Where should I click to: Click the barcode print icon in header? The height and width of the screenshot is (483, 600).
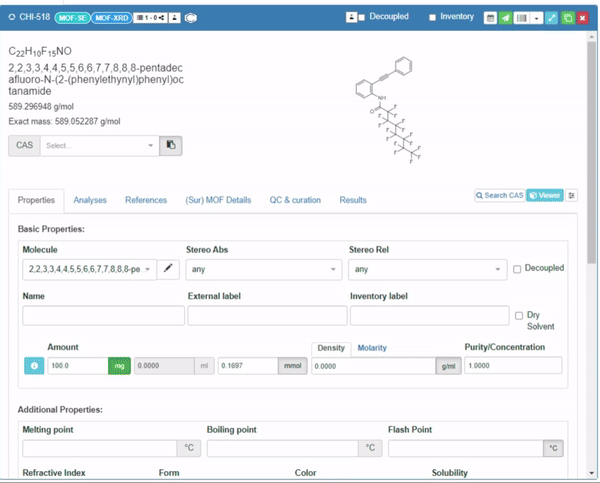coord(520,18)
